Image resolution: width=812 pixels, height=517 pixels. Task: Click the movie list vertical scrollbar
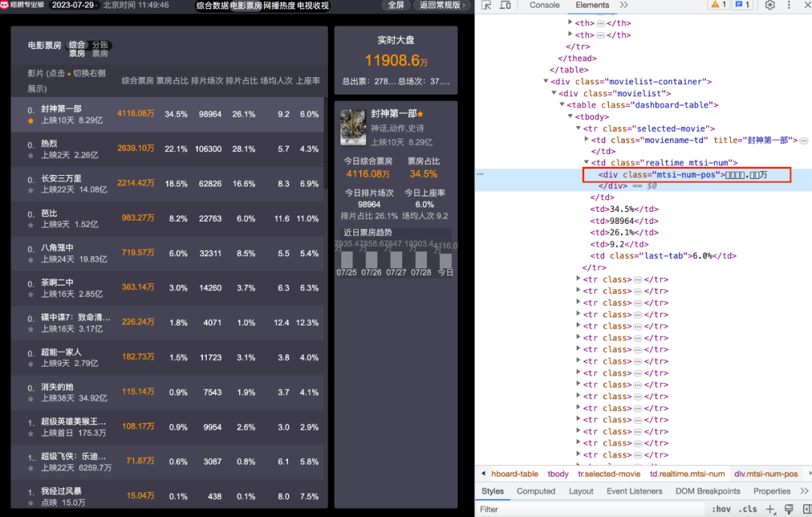point(326,144)
